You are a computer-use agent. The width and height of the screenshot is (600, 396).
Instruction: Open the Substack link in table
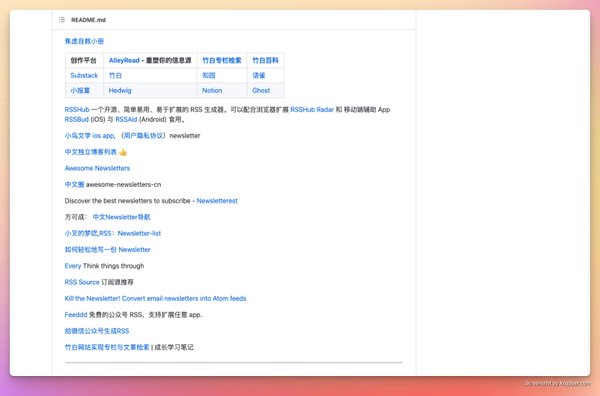click(x=84, y=75)
